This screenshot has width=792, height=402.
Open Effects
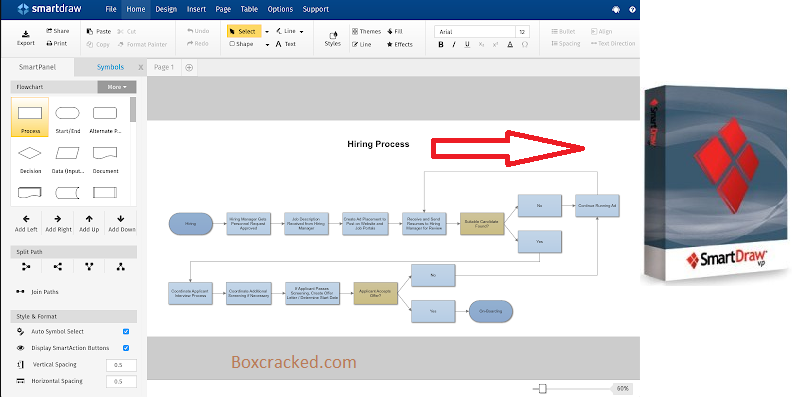[x=400, y=44]
